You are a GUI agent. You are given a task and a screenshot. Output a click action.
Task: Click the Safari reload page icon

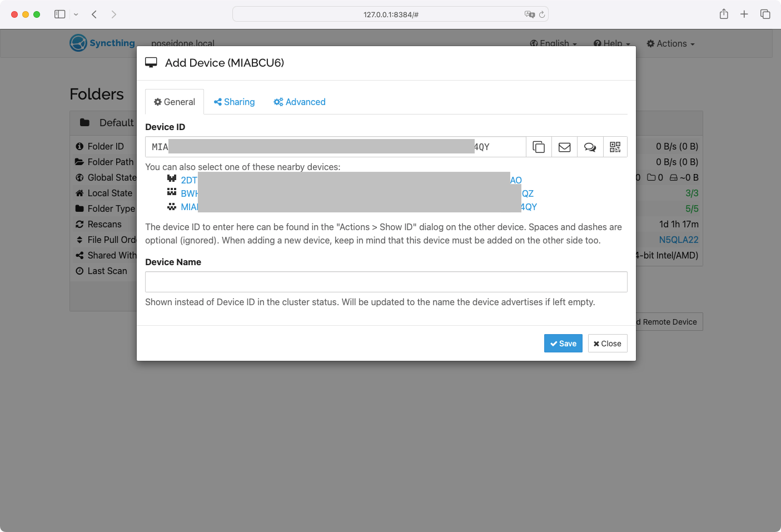pyautogui.click(x=542, y=14)
